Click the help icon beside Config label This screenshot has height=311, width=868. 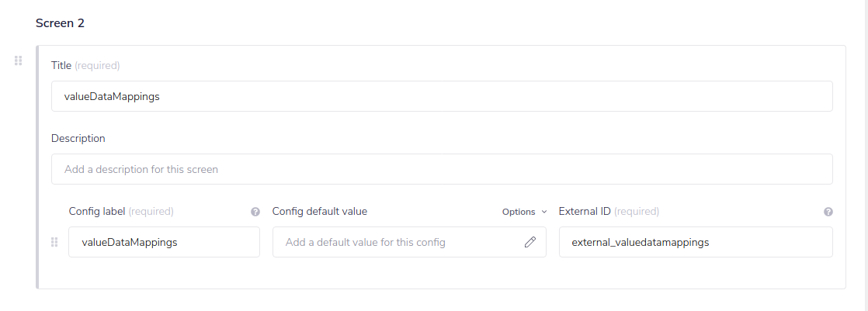255,212
